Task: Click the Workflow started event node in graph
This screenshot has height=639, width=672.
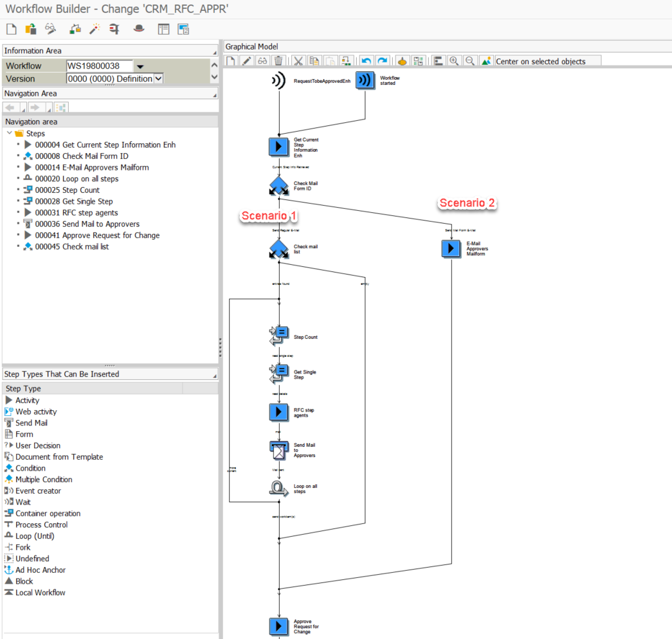Action: pyautogui.click(x=365, y=80)
